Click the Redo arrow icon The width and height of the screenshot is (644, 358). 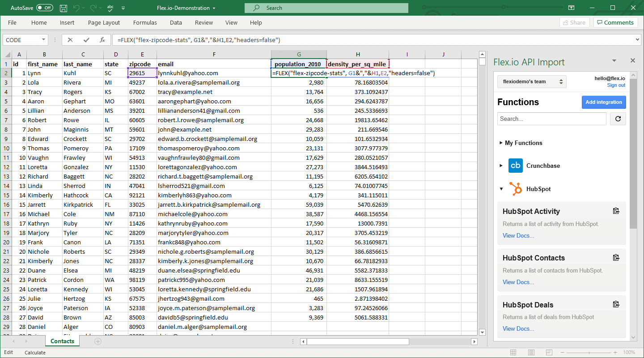tap(93, 8)
